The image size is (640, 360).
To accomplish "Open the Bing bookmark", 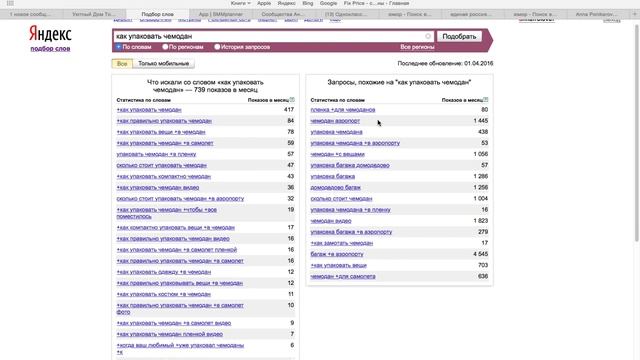I will pyautogui.click(x=308, y=3).
